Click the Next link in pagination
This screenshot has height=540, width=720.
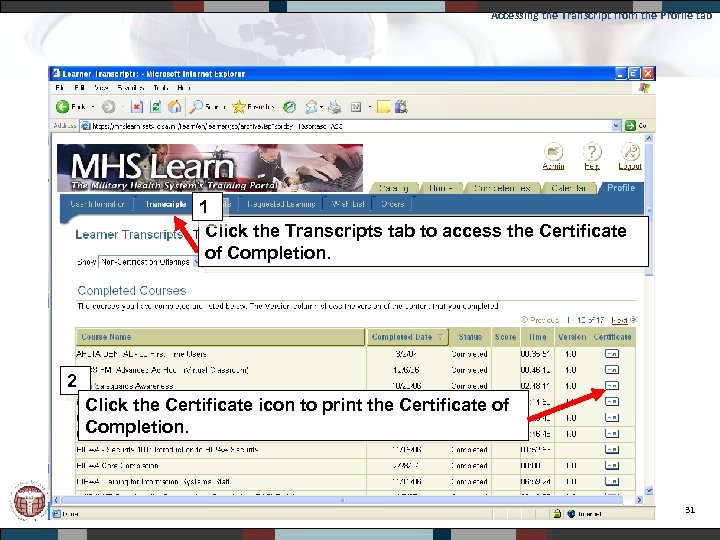[620, 320]
